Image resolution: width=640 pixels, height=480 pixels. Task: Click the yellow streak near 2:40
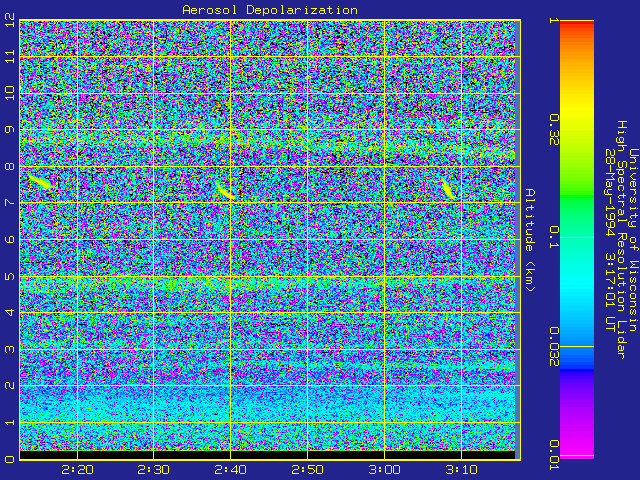[x=225, y=191]
